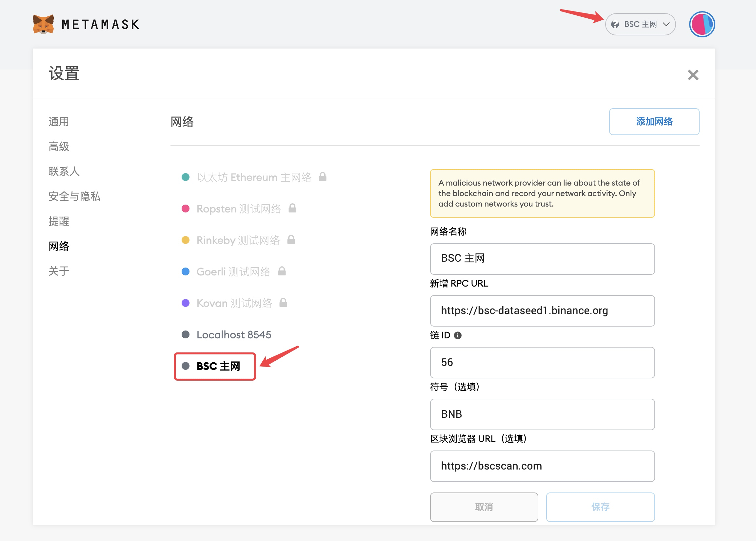Select 以太坊 Ethereum 主网络 in the list
This screenshot has width=756, height=541.
pyautogui.click(x=254, y=177)
